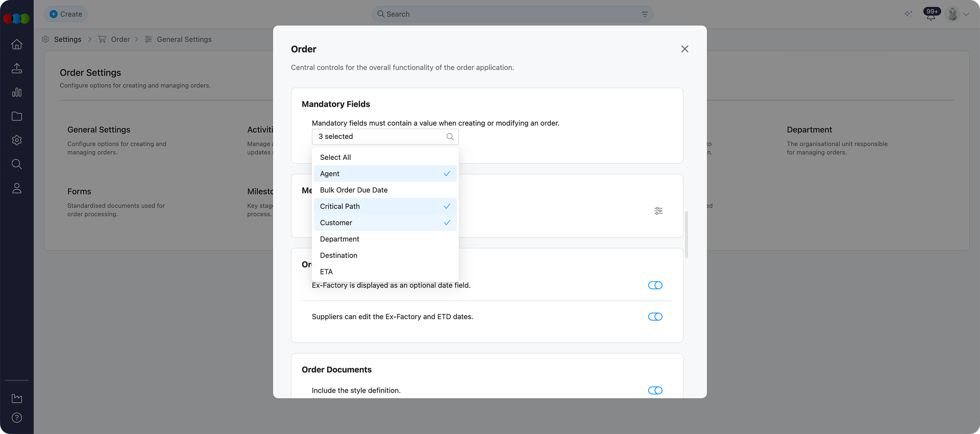
Task: Expand the user avatar menu chevron
Action: coord(966,14)
